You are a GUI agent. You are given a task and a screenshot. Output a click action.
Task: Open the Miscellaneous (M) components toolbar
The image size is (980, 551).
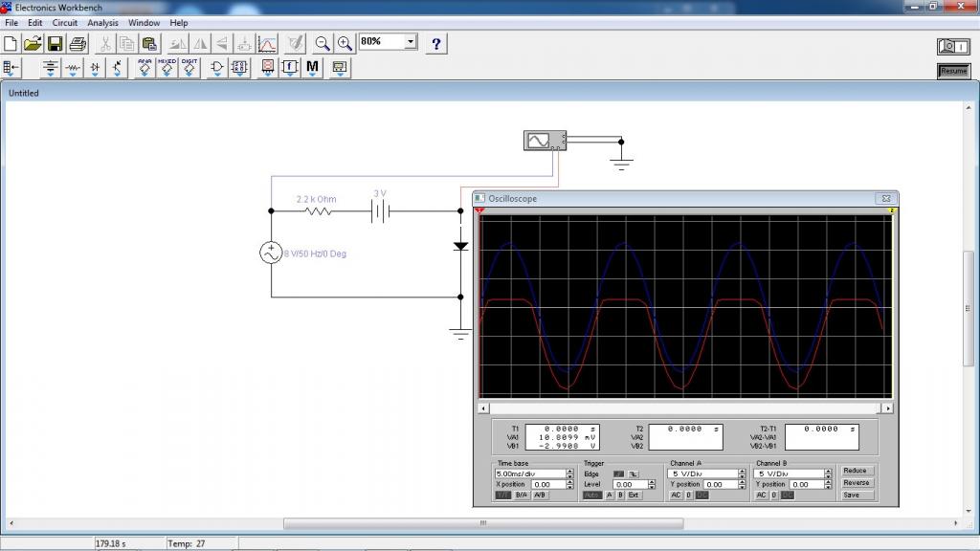pos(313,68)
